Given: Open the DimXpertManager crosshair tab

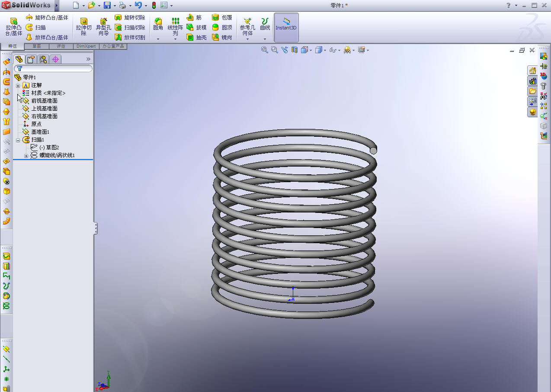Looking at the screenshot, I should point(55,59).
